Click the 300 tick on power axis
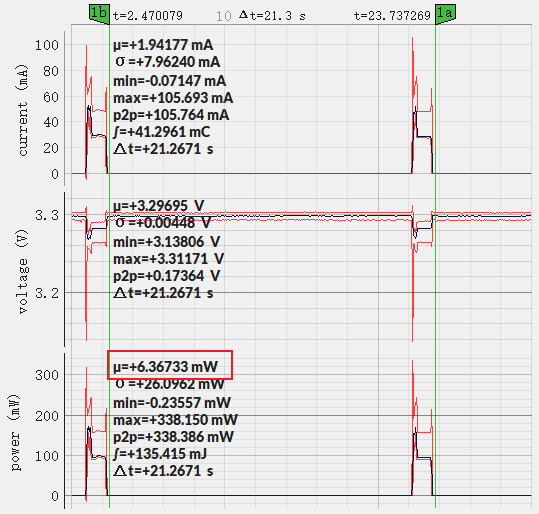Image resolution: width=539 pixels, height=514 pixels. point(47,375)
